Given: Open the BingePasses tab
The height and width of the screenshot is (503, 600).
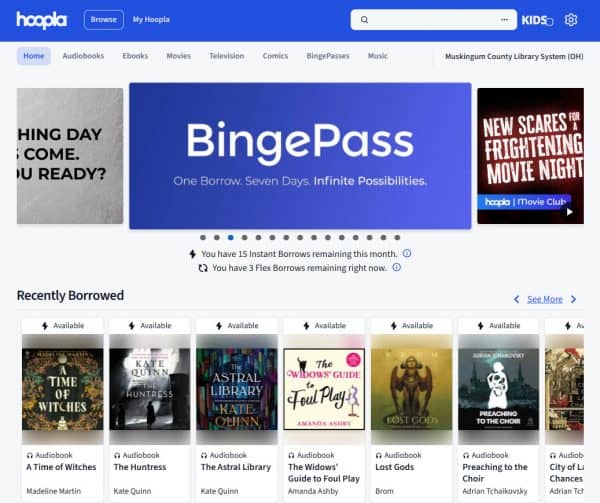Looking at the screenshot, I should pos(328,56).
